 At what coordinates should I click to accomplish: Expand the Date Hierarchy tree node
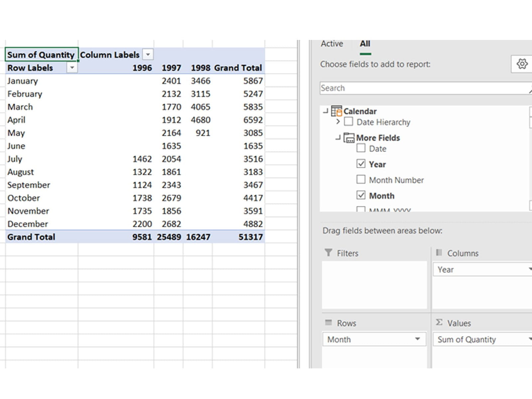pos(338,122)
